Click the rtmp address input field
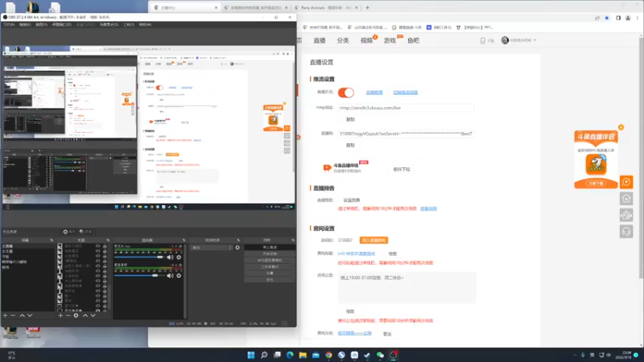 (x=406, y=108)
